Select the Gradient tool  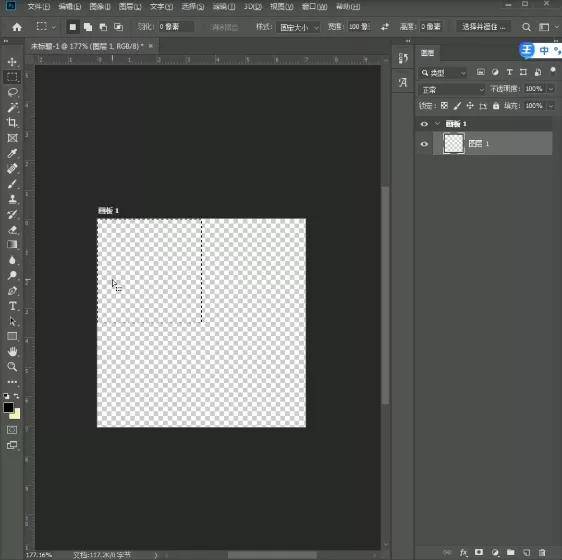pos(12,245)
